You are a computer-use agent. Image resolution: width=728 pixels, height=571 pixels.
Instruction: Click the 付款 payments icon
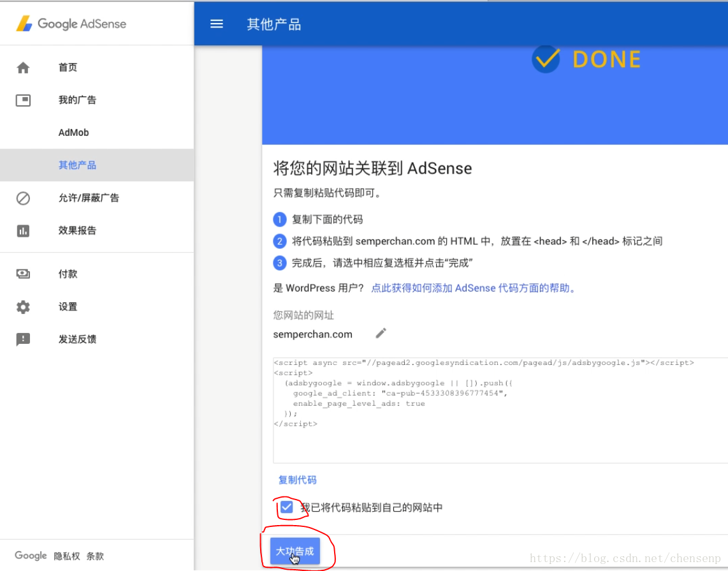pos(23,274)
